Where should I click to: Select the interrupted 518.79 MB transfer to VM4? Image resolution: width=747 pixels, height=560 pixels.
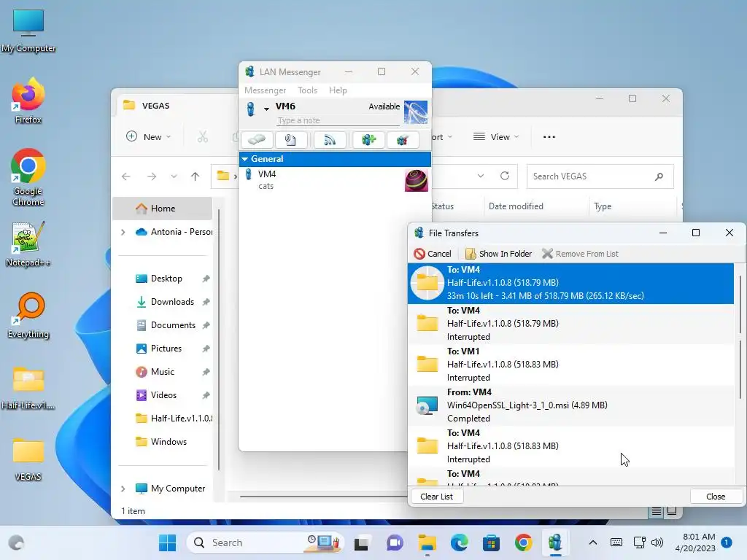pos(570,324)
